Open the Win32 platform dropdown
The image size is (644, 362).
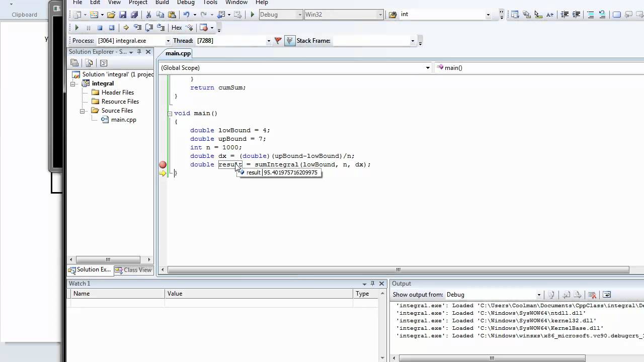[x=380, y=15]
